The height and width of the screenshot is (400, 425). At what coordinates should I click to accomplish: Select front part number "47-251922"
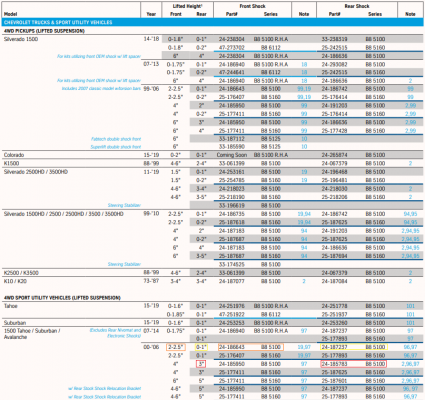tap(232, 314)
